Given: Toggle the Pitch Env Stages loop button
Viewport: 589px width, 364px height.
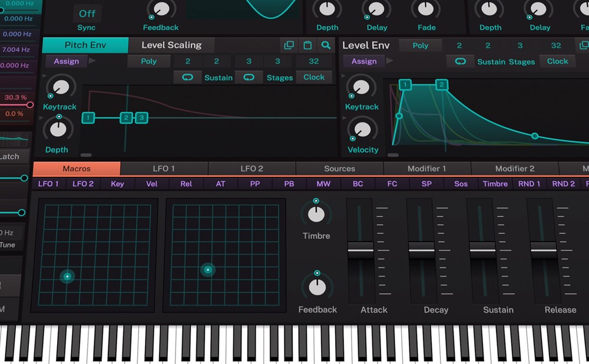Looking at the screenshot, I should coord(249,77).
